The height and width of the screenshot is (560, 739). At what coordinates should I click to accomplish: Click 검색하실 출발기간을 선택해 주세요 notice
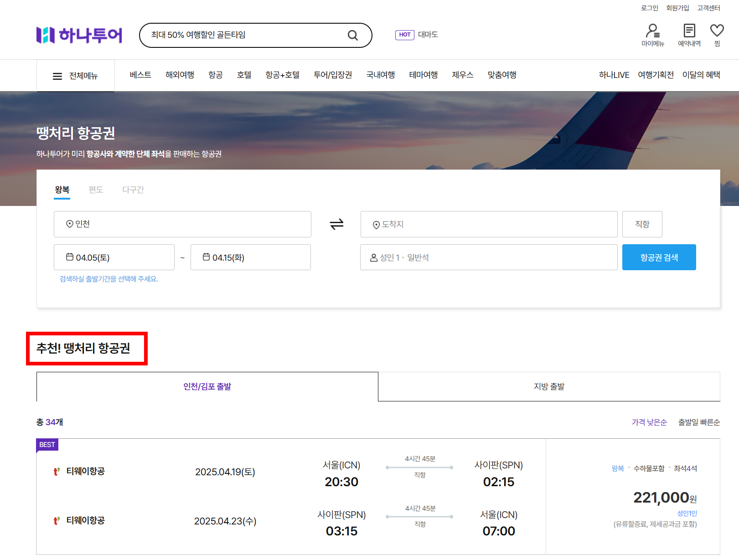click(x=109, y=279)
